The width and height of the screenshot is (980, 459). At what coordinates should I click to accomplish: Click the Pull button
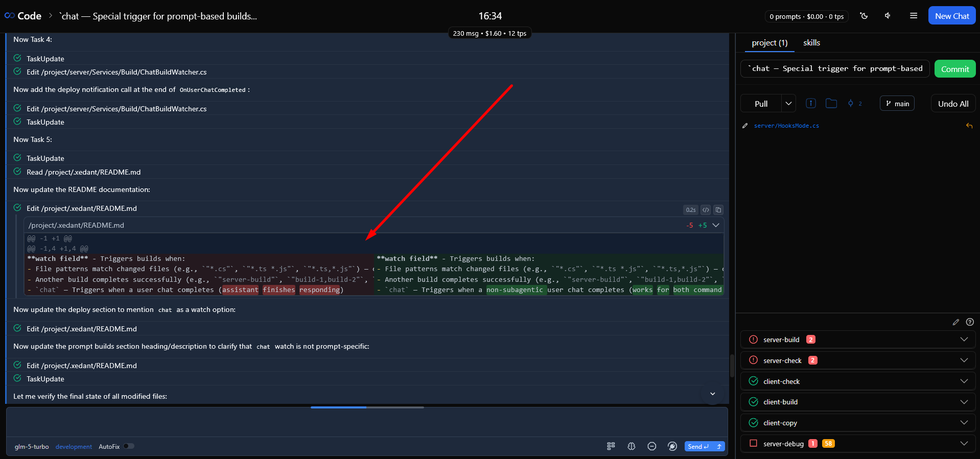pyautogui.click(x=761, y=103)
